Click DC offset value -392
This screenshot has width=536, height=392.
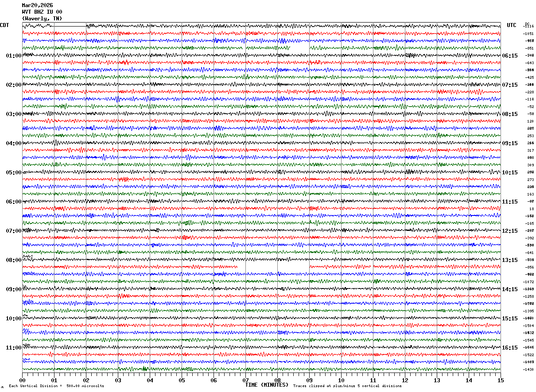(x=529, y=238)
